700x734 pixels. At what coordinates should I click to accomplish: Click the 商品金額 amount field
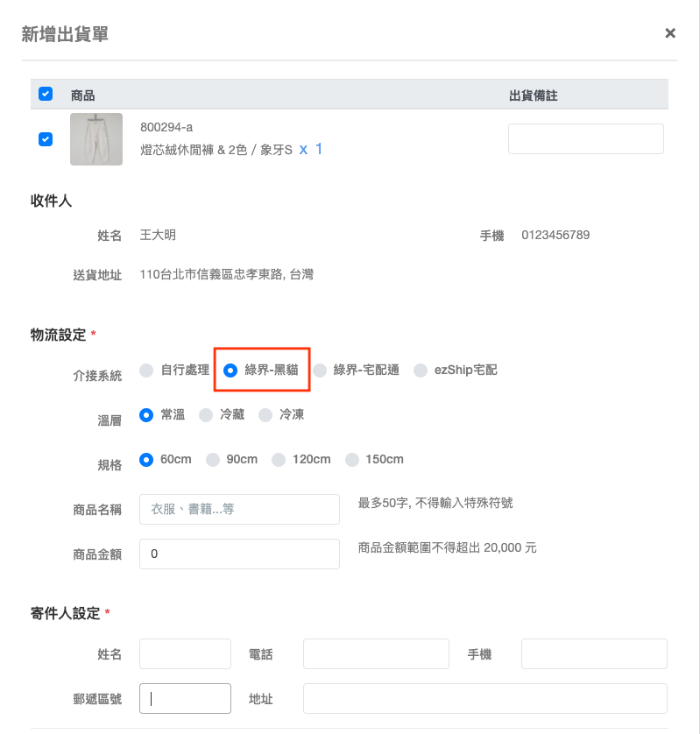click(x=239, y=554)
